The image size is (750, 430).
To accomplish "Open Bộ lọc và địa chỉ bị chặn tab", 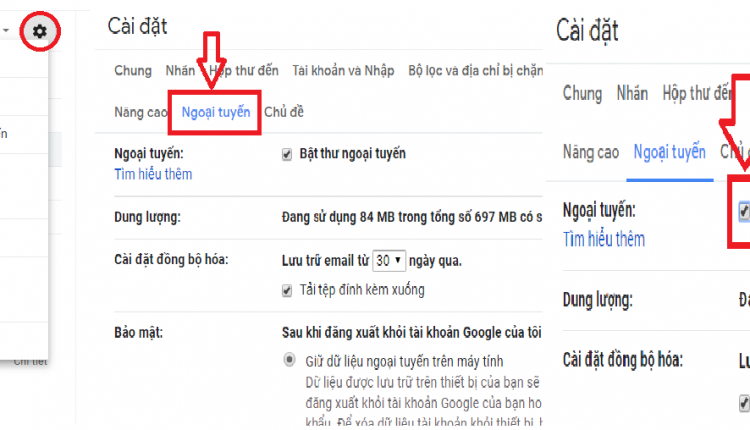I will [475, 71].
